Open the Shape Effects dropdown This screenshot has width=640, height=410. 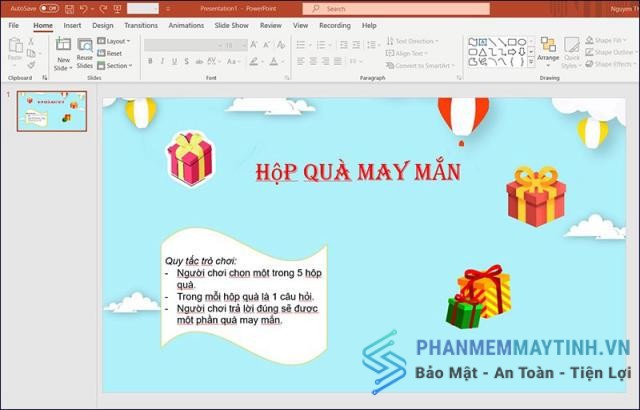point(611,64)
